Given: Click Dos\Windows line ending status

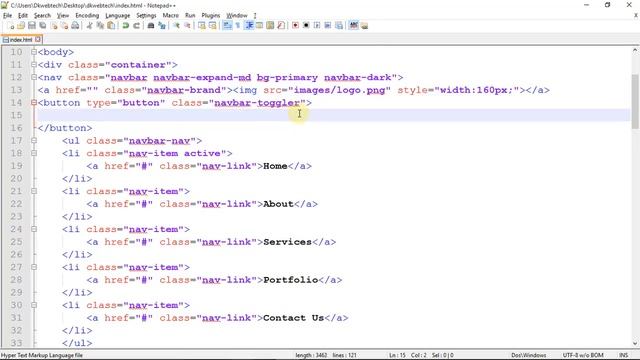Looking at the screenshot, I should (x=529, y=355).
